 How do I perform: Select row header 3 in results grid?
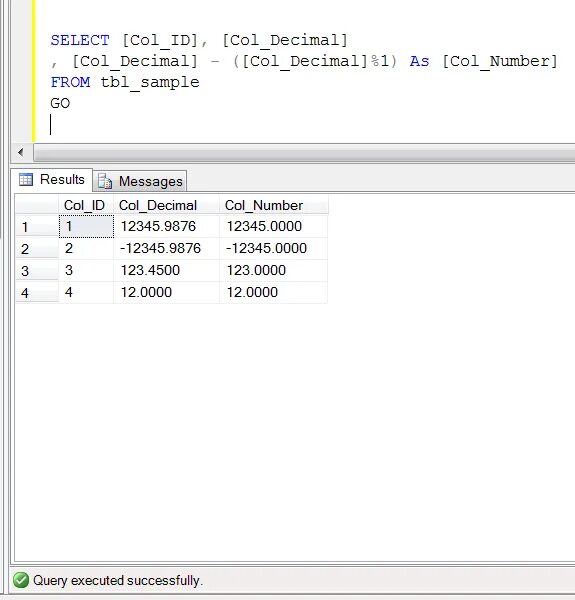37,271
